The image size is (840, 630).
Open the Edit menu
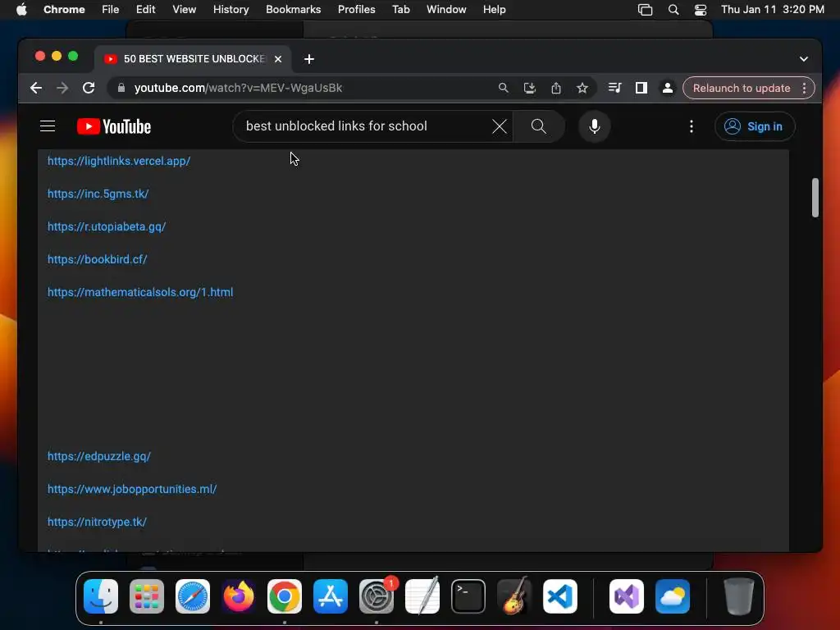[x=145, y=9]
